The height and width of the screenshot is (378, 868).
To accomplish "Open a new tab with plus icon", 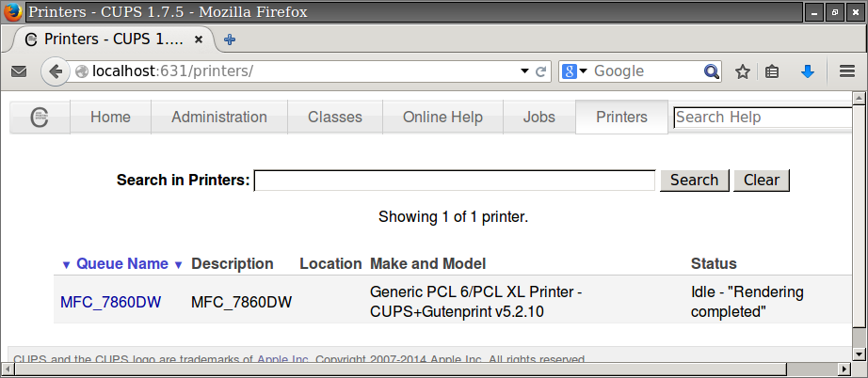I will pyautogui.click(x=229, y=39).
